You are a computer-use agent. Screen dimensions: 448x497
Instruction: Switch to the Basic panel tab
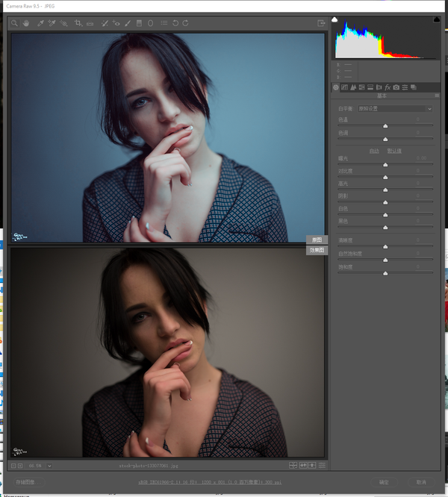tap(336, 87)
